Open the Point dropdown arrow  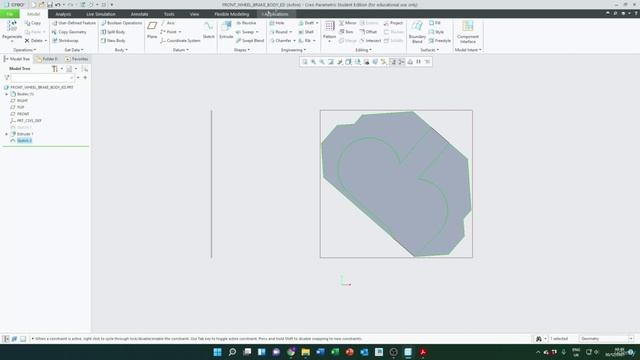click(x=180, y=32)
